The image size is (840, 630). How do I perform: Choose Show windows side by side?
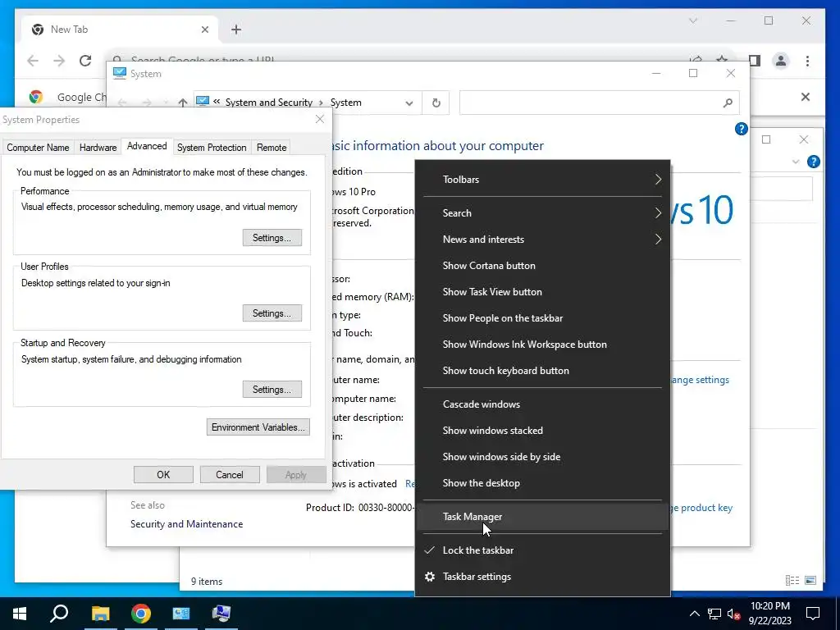point(542,456)
